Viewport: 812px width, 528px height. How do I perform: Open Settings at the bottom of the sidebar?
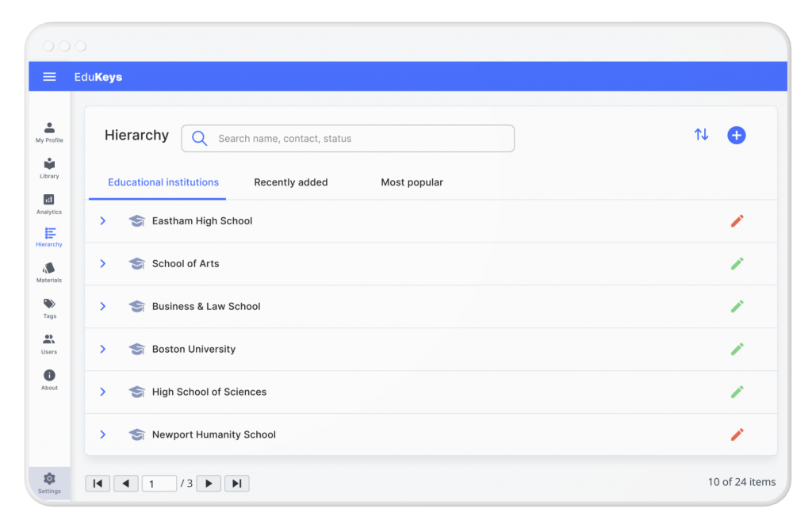48,482
